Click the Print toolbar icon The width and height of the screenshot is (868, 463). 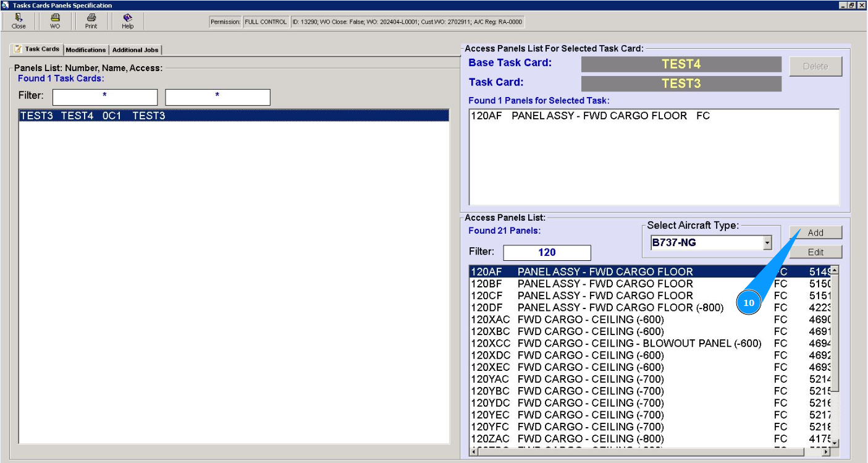(91, 21)
